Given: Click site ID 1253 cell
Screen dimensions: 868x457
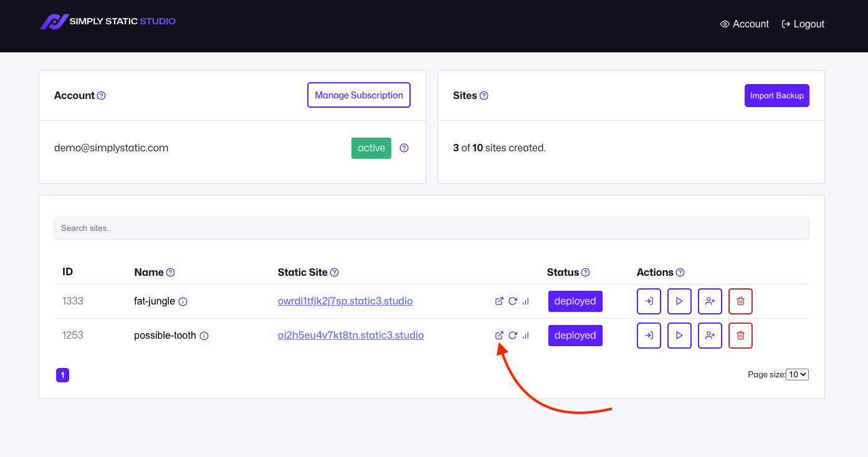Looking at the screenshot, I should click(x=73, y=336).
